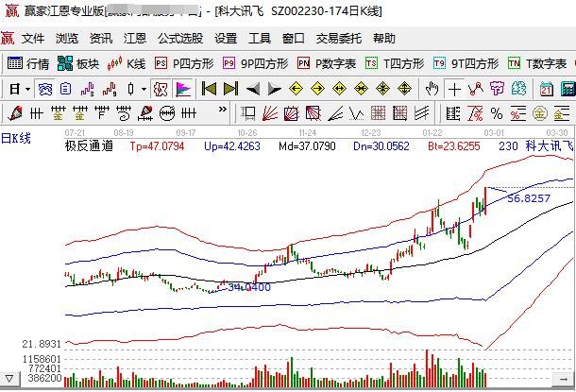This screenshot has width=576, height=392.
Task: Click the candlestick chart type icon
Action: tap(130, 89)
